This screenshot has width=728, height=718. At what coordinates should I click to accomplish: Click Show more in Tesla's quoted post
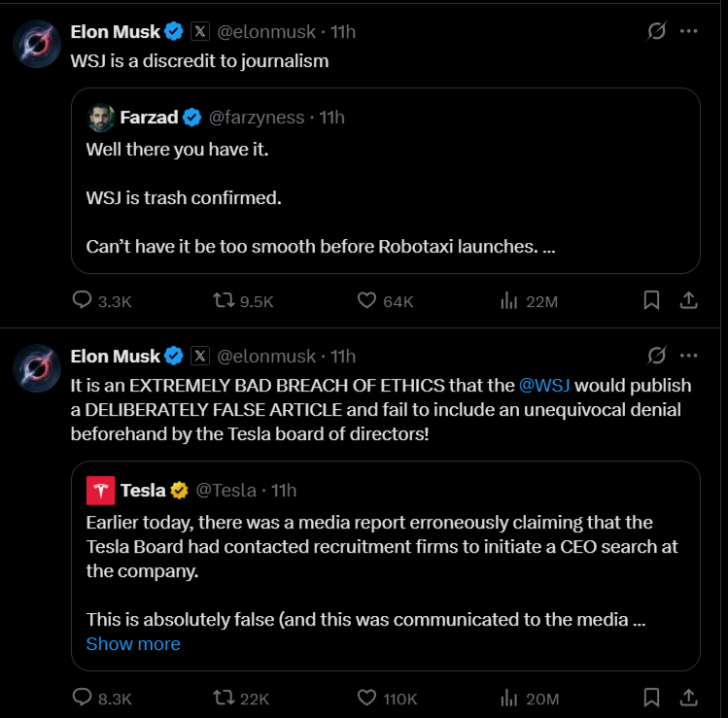pyautogui.click(x=133, y=644)
